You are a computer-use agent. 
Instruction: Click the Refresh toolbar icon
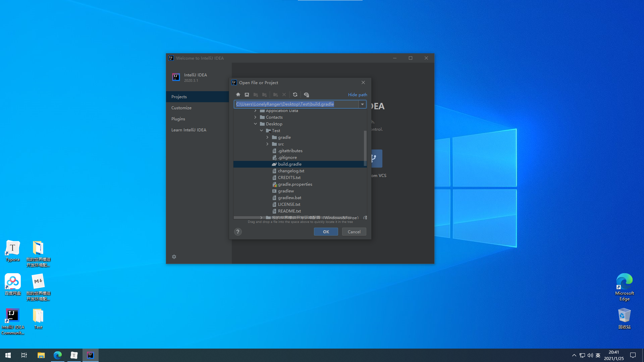pyautogui.click(x=295, y=95)
